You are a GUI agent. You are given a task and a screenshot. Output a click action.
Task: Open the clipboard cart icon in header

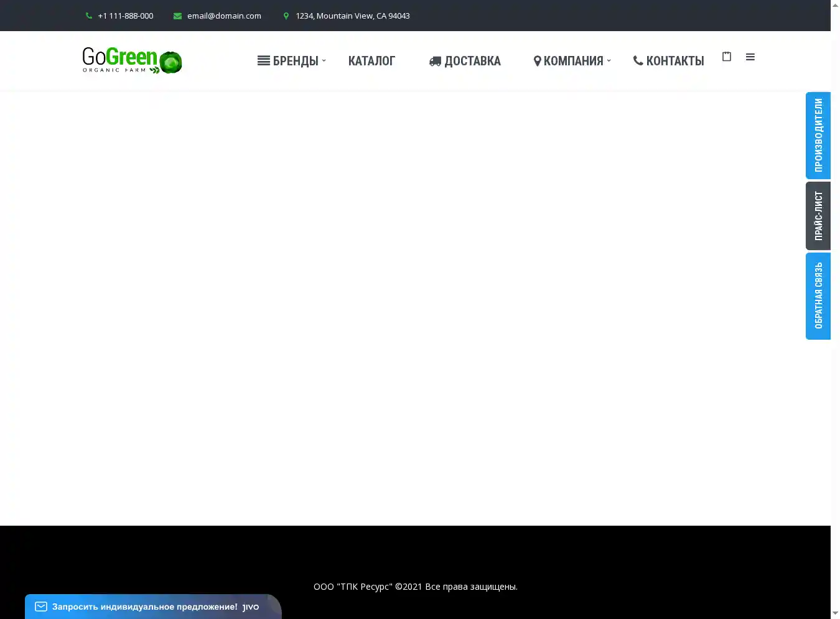[726, 57]
